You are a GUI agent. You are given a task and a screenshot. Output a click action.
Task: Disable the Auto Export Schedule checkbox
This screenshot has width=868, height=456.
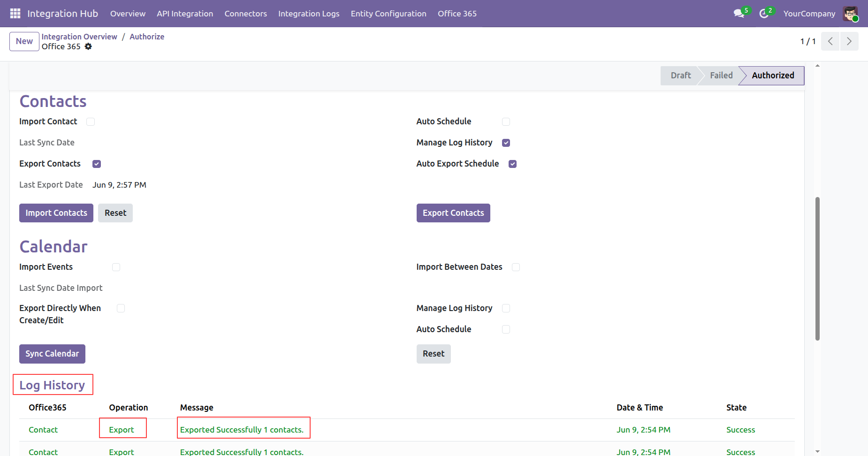pos(512,164)
